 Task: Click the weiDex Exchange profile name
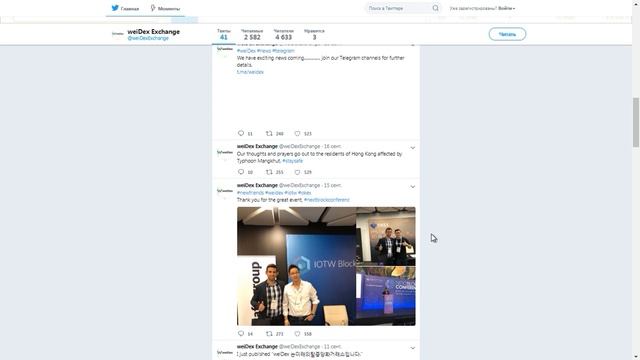(x=153, y=31)
